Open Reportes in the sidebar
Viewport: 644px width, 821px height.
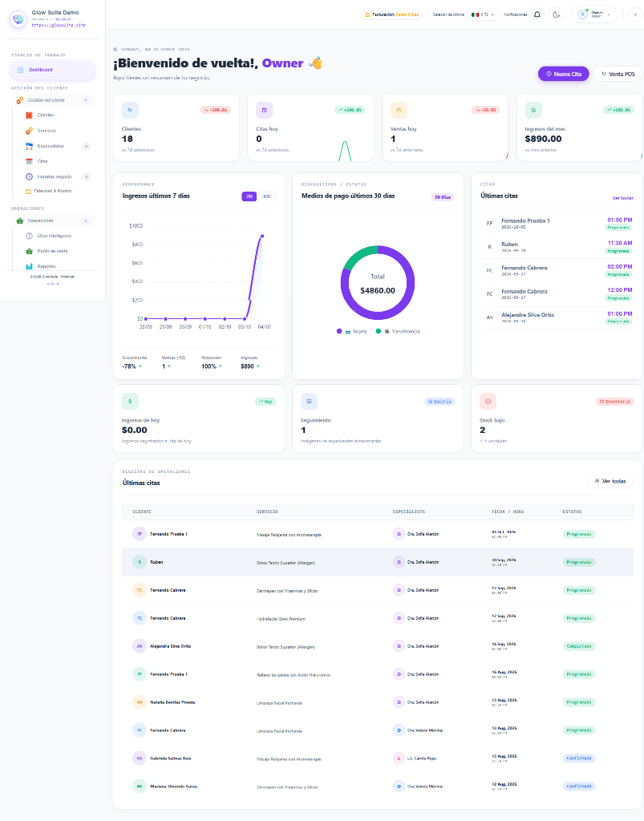(46, 266)
